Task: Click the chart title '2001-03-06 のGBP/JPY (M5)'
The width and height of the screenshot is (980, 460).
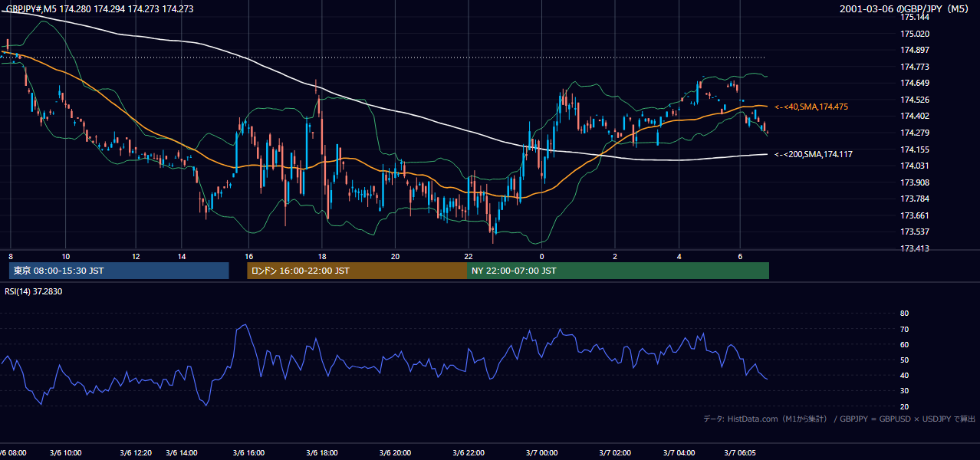Action: [903, 9]
